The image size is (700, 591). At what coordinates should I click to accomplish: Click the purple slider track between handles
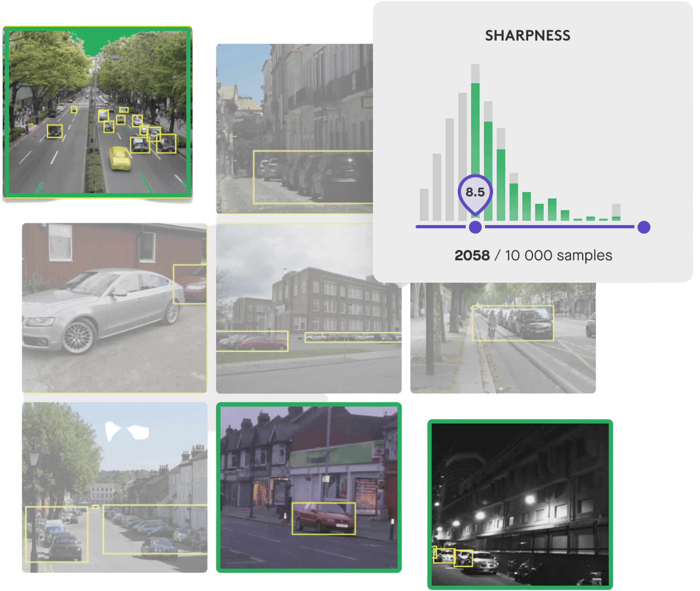(x=560, y=227)
